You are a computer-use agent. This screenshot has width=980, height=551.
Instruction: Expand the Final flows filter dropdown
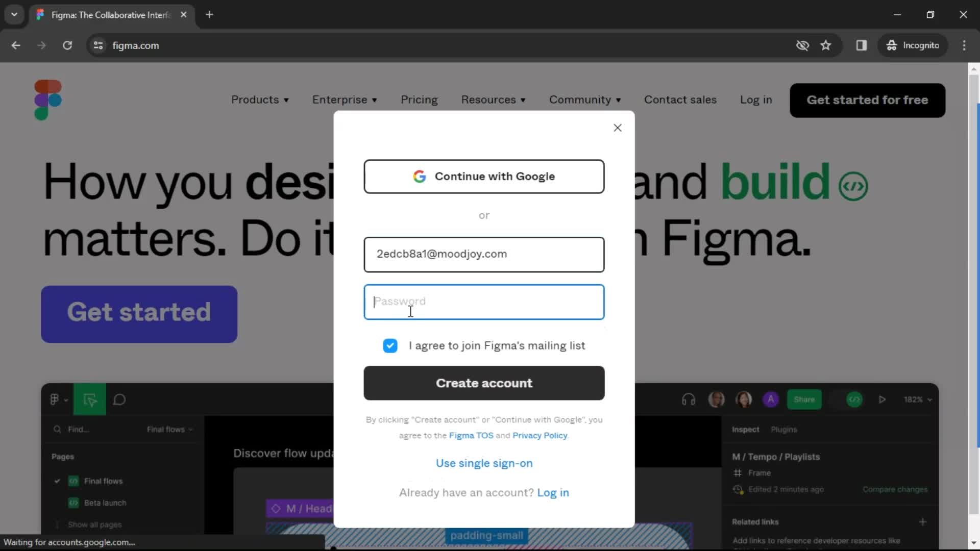(170, 429)
